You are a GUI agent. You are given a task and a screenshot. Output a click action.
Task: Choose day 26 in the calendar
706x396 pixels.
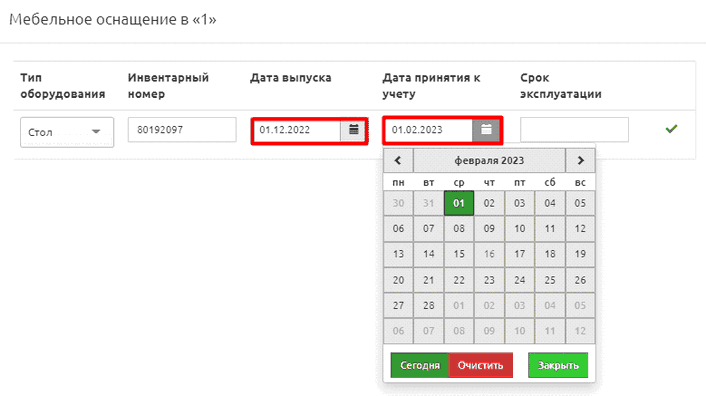pos(580,280)
